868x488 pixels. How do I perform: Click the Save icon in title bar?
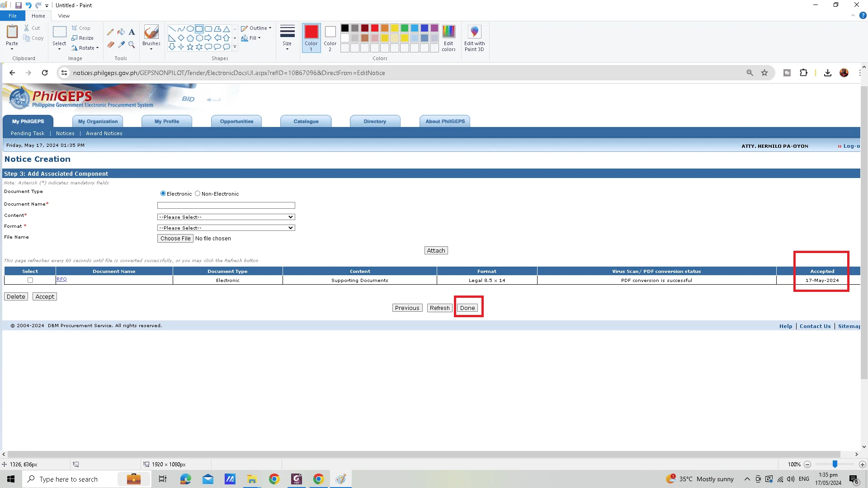coord(19,5)
